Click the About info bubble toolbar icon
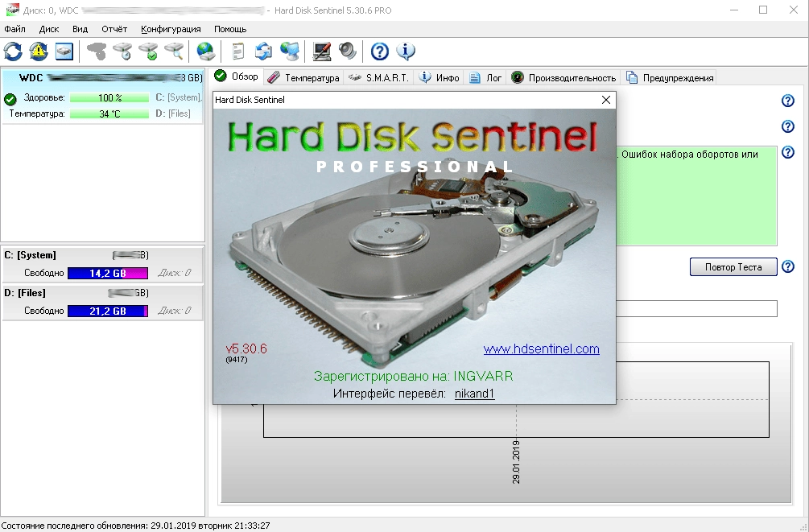 click(406, 51)
